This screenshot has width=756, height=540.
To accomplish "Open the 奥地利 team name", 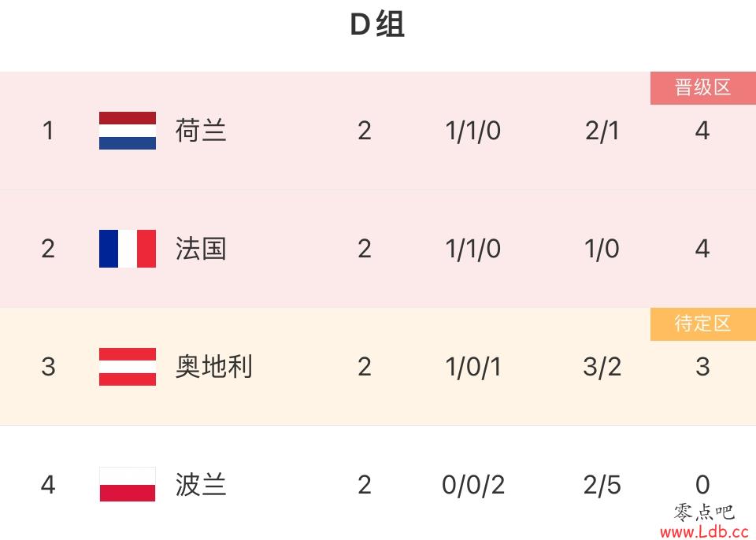I will (213, 367).
